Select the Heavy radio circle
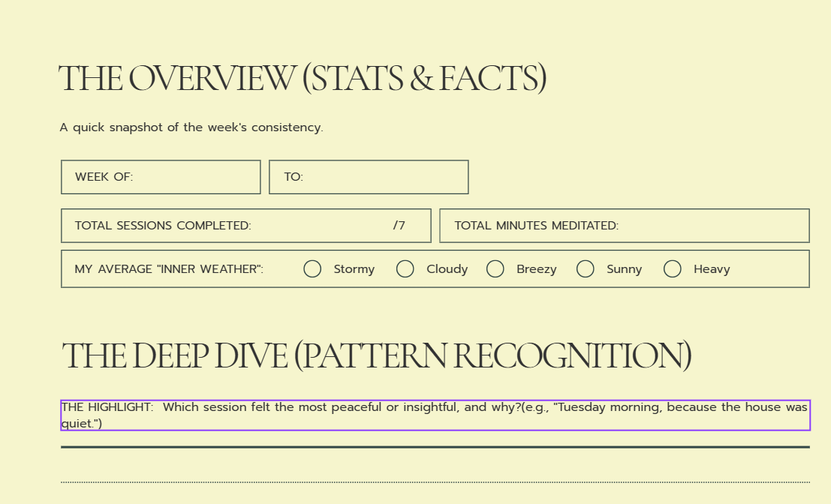The image size is (831, 504). (672, 269)
